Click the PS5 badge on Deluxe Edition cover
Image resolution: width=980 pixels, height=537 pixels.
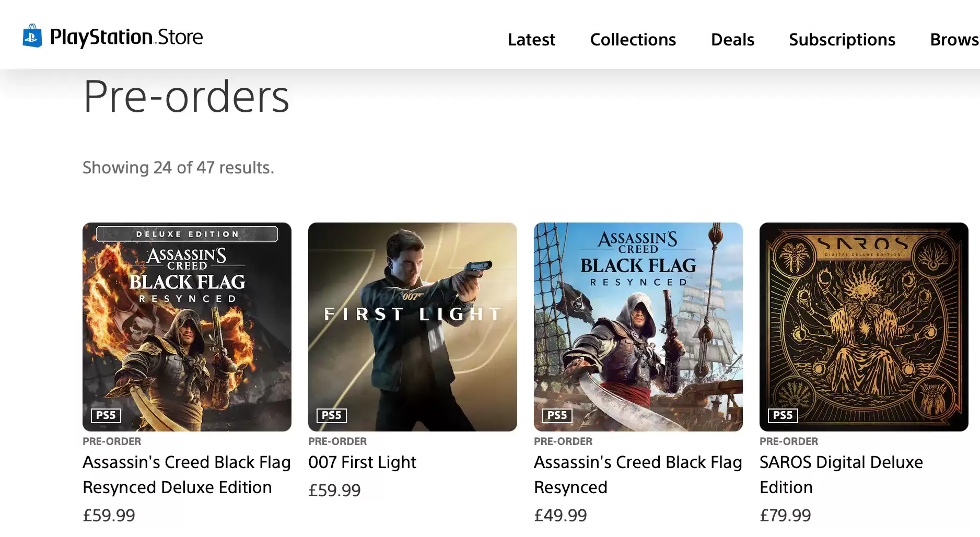tap(106, 415)
